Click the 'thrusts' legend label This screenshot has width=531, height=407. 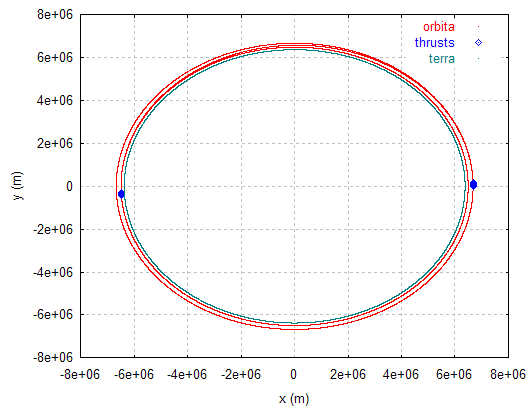(x=434, y=43)
